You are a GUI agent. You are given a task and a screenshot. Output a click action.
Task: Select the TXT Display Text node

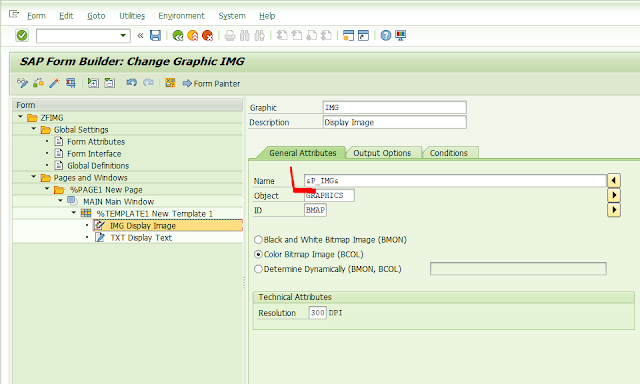click(141, 238)
